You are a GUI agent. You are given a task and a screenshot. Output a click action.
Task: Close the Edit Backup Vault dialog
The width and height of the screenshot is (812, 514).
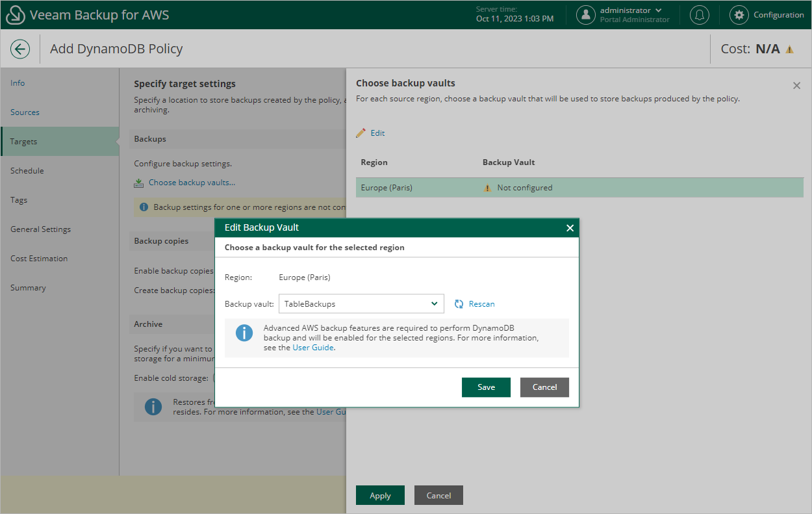point(570,228)
